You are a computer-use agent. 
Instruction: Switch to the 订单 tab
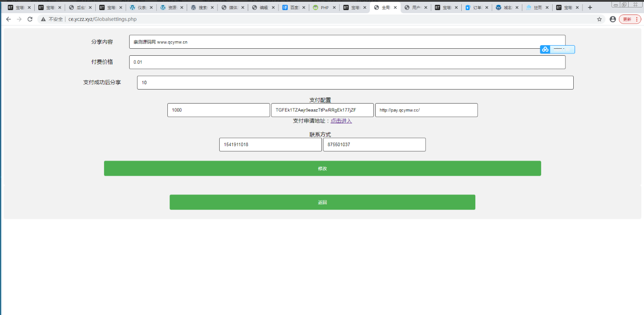(476, 7)
